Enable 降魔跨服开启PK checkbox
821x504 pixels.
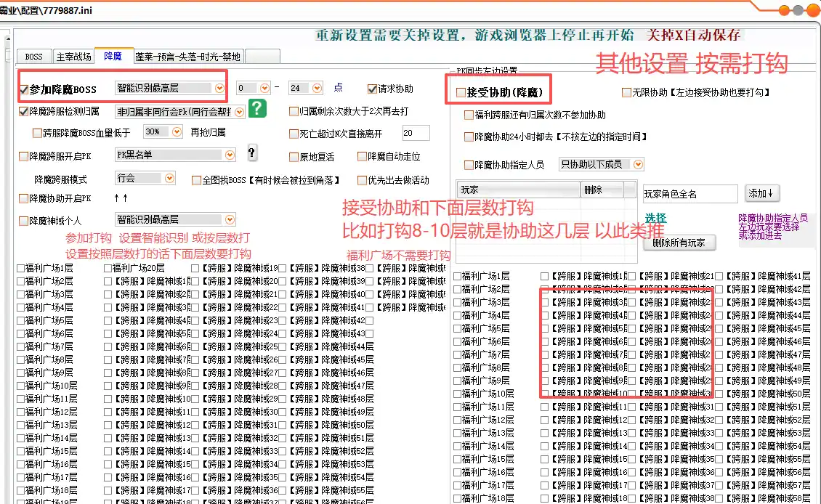coord(23,156)
